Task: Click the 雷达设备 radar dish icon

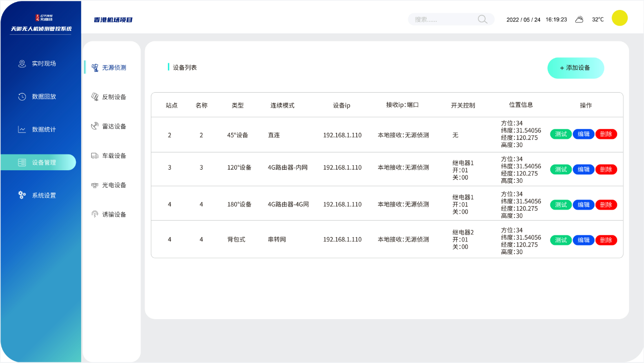Action: pos(95,126)
